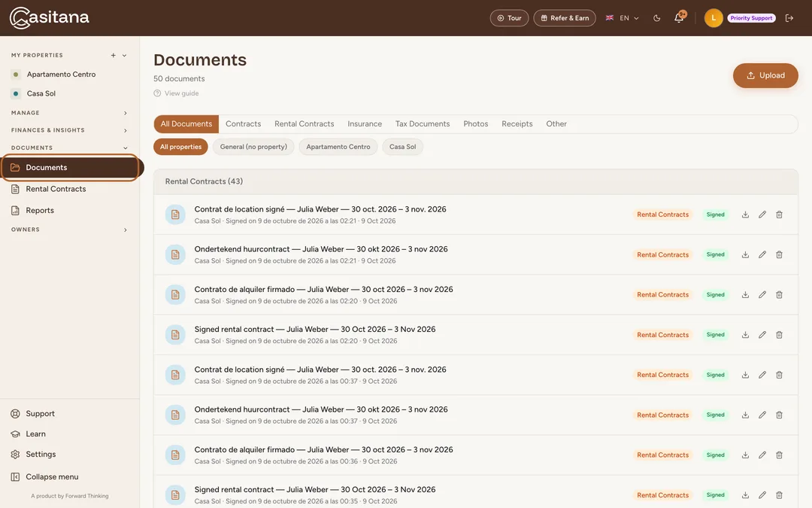Image resolution: width=812 pixels, height=508 pixels.
Task: Open the EN language dropdown
Action: pos(623,18)
